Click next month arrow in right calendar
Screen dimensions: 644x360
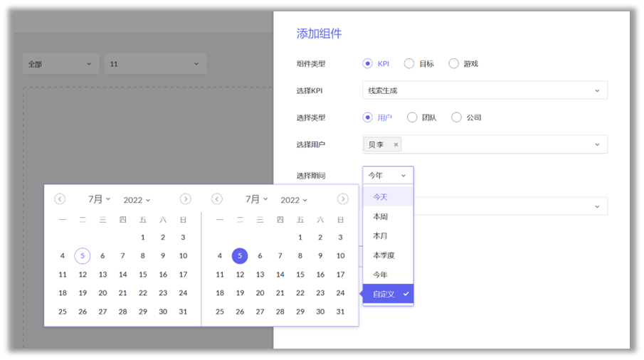pos(343,199)
